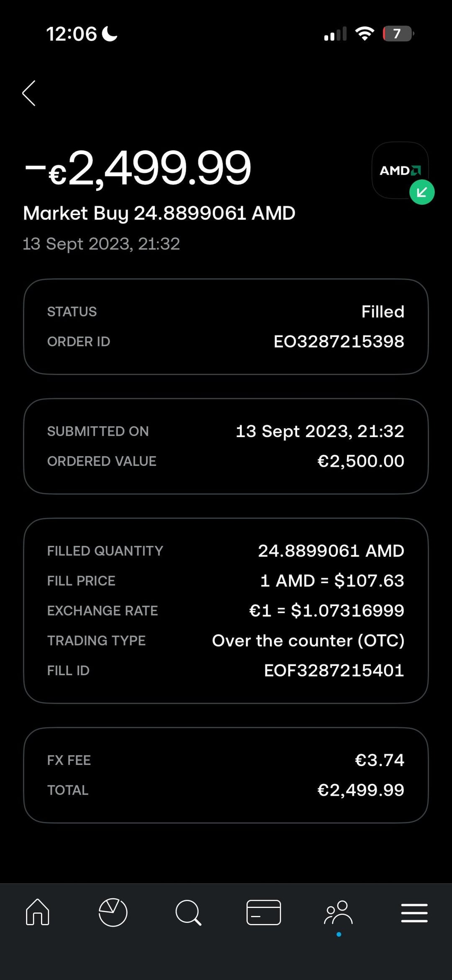Image resolution: width=452 pixels, height=980 pixels.
Task: Go to the Home tab
Action: [38, 912]
